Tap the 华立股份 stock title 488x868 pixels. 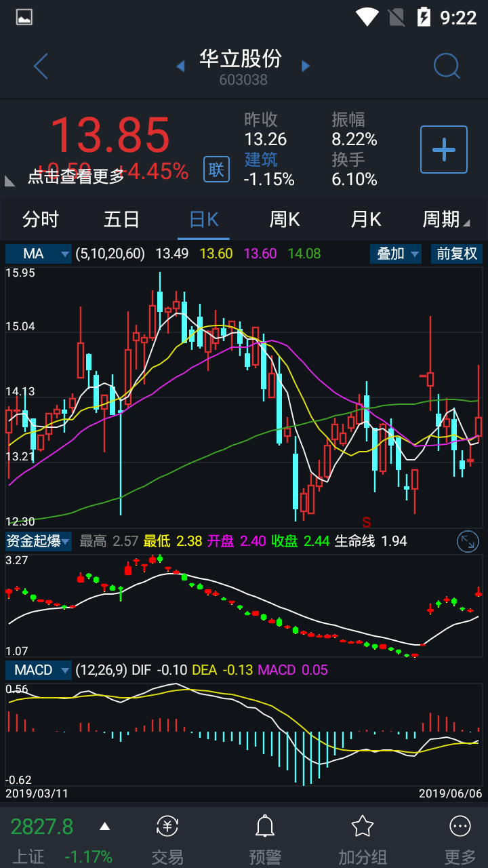point(240,58)
